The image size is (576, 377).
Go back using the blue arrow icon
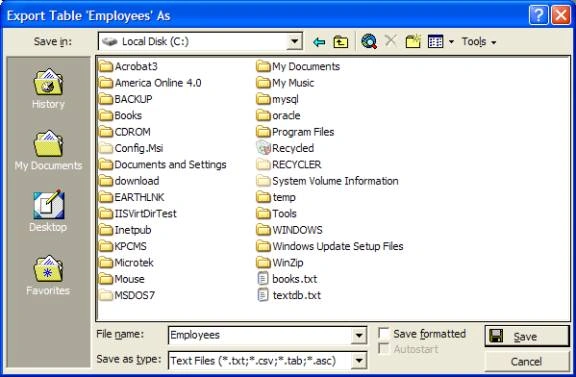pos(319,42)
